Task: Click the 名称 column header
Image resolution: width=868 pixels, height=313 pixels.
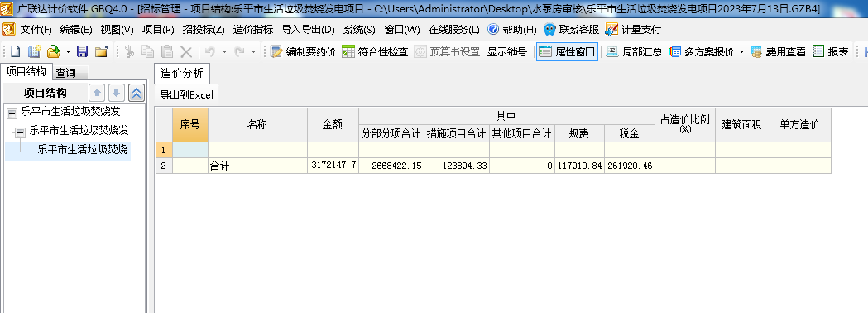Action: pos(257,125)
